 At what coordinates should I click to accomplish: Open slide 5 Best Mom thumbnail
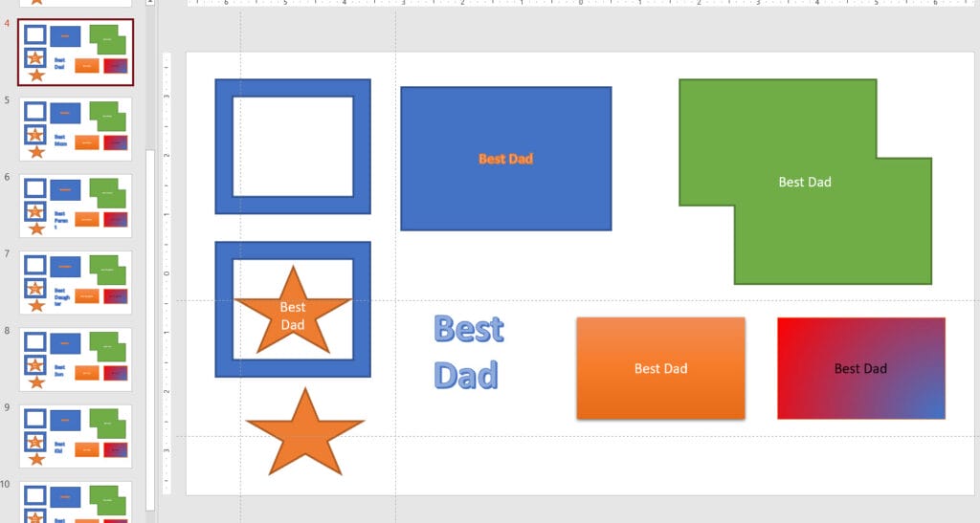(x=76, y=129)
